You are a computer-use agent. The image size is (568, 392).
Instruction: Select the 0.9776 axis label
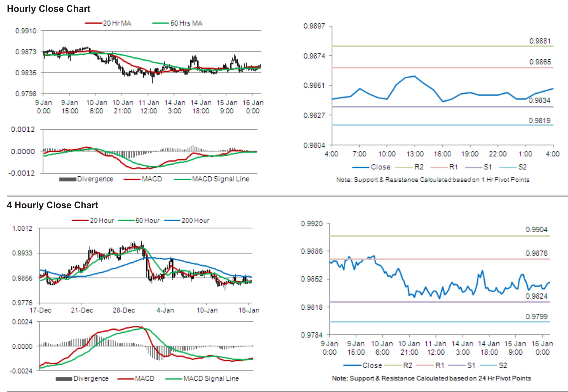click(22, 303)
